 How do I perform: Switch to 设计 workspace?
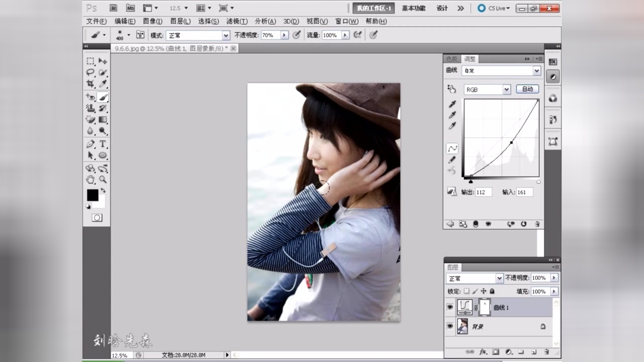coord(442,8)
